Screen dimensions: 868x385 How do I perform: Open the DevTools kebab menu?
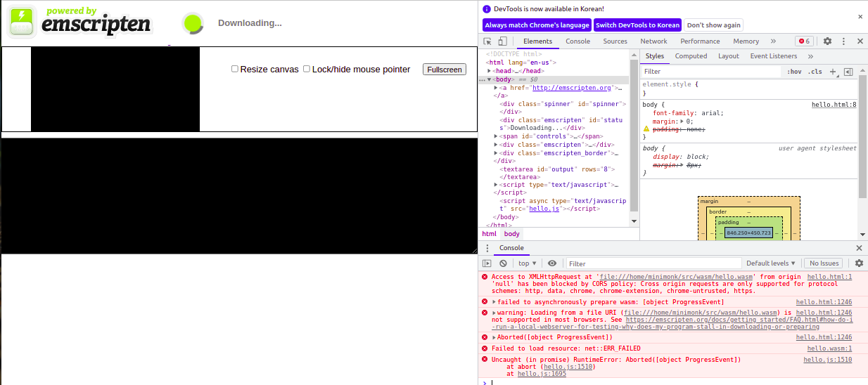(x=843, y=41)
